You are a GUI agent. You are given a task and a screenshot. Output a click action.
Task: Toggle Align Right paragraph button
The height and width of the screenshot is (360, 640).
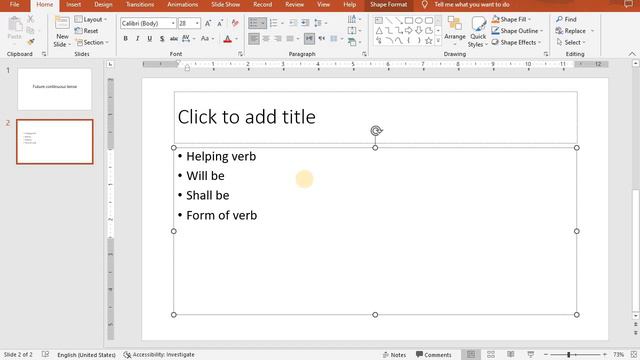pos(278,39)
